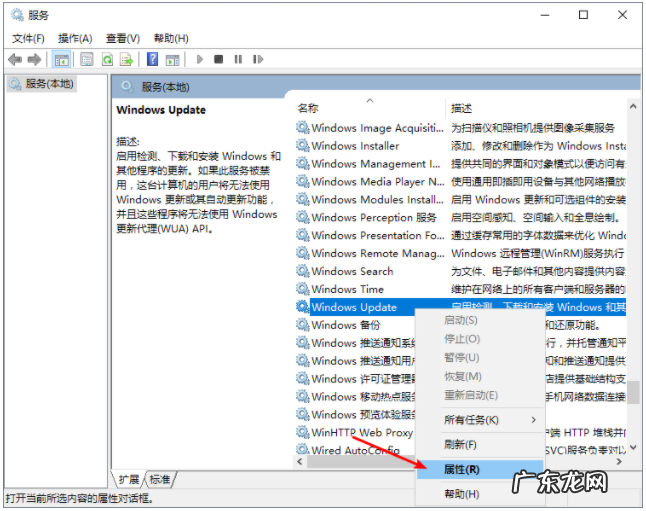This screenshot has width=646, height=511.
Task: Select the Windows Presentation Fo... service
Action: click(x=378, y=235)
